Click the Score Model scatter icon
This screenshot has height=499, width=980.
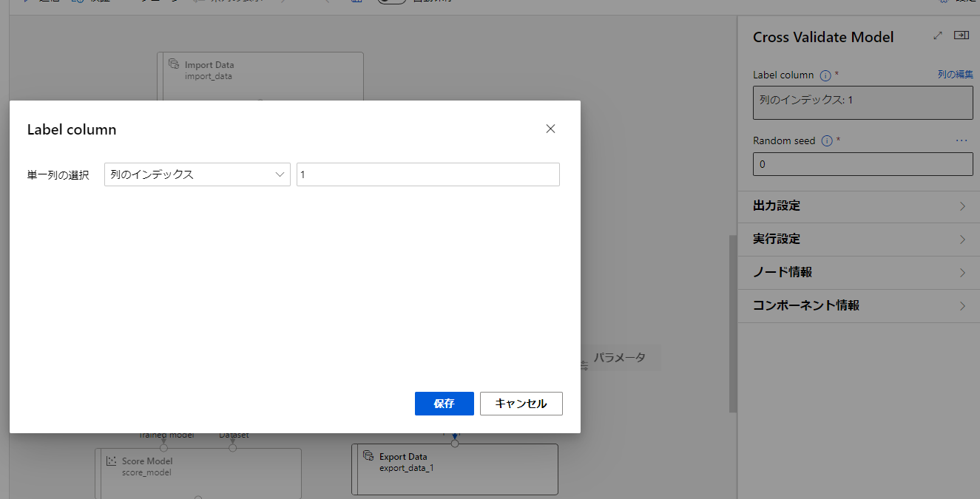112,461
